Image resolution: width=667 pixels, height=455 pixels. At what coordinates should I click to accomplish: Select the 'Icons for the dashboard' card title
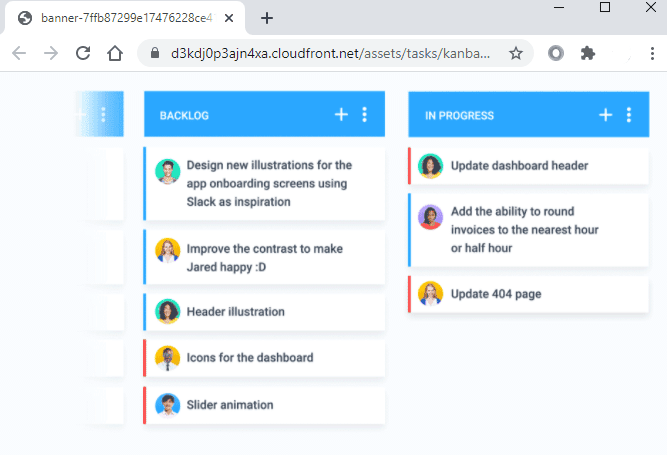250,358
